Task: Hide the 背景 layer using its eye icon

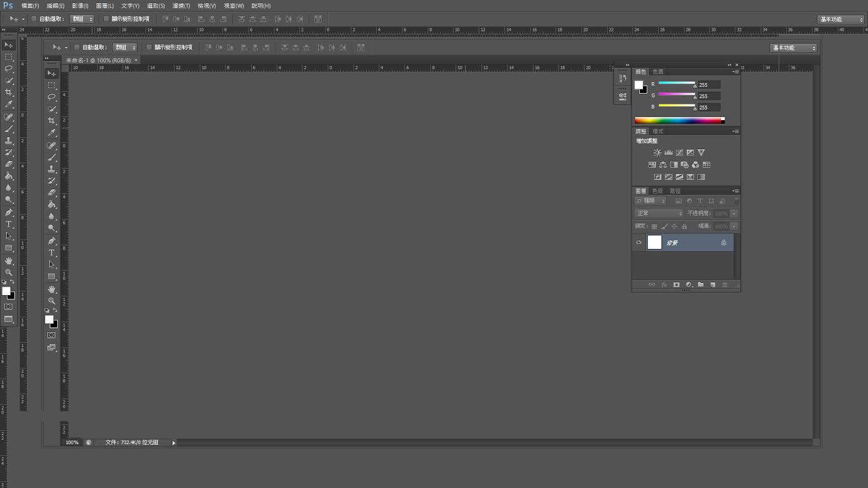Action: pyautogui.click(x=639, y=242)
